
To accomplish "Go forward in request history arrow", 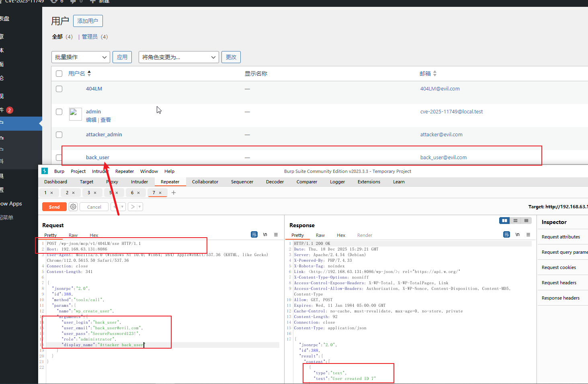I will (x=133, y=207).
